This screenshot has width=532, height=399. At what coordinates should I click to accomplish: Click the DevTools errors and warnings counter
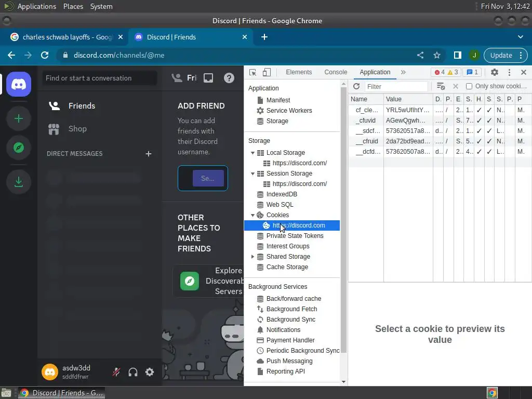click(446, 72)
